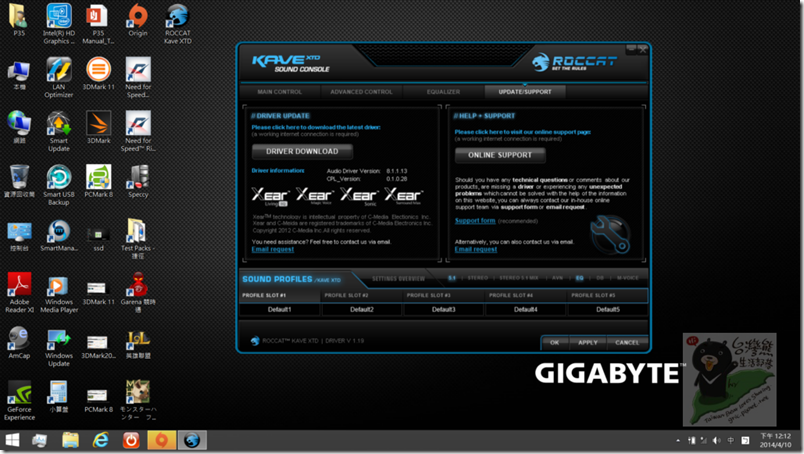Open the Origin desktop shortcut
This screenshot has height=454, width=804.
pos(137,21)
